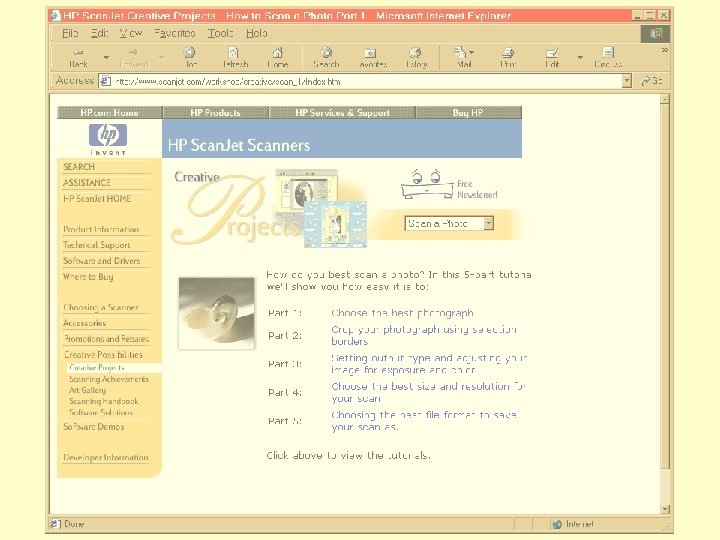
Task: Open the Technical Support link
Action: click(x=97, y=245)
